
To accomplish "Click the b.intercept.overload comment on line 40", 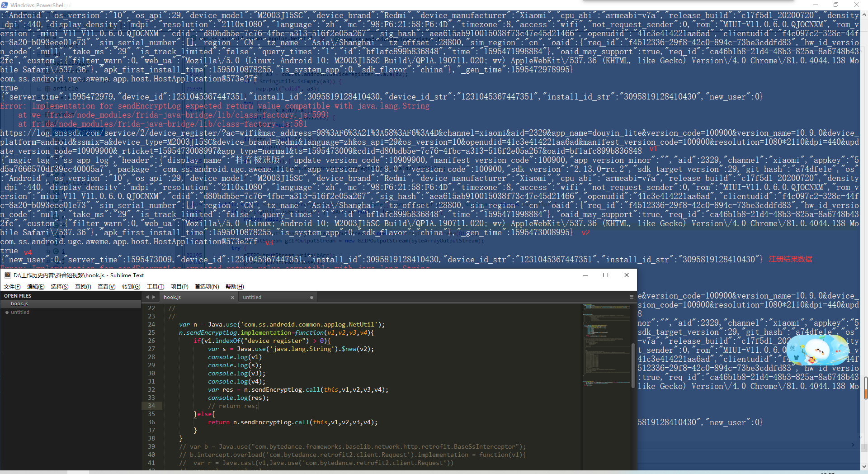I will [352, 455].
